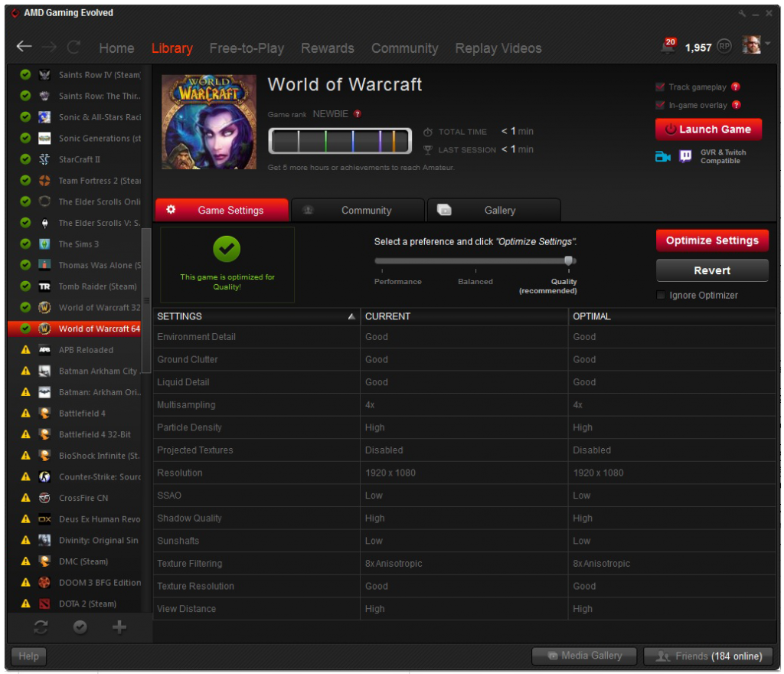Viewport: 784px width, 674px height.
Task: Sort by the SETTINGS column header arrow
Action: (351, 316)
